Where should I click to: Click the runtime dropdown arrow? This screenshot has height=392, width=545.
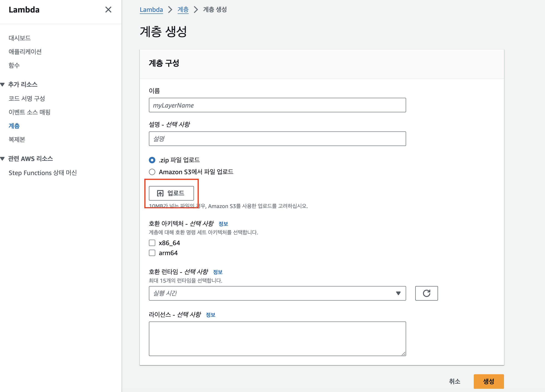pyautogui.click(x=398, y=293)
